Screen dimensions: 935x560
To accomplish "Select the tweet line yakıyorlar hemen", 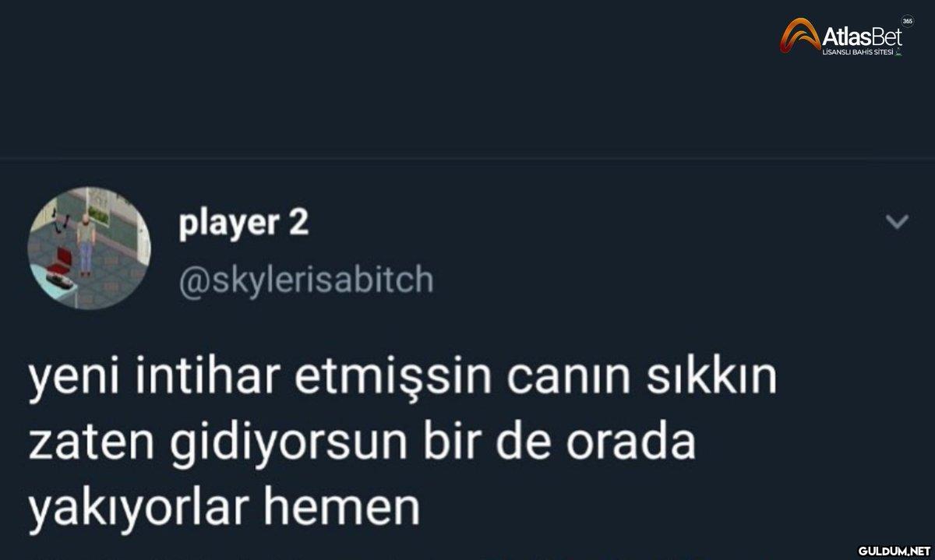I will coord(224,509).
